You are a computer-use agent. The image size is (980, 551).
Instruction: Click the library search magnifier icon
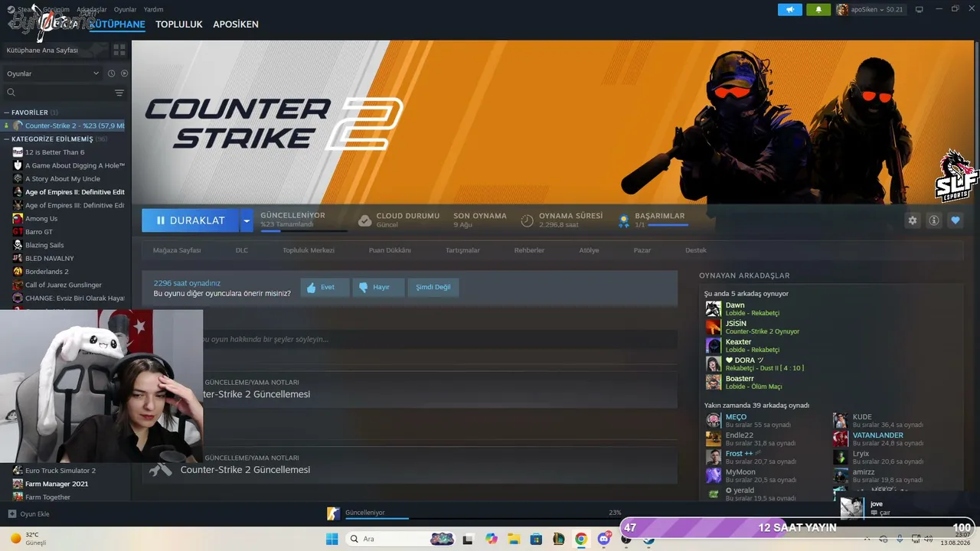(11, 93)
